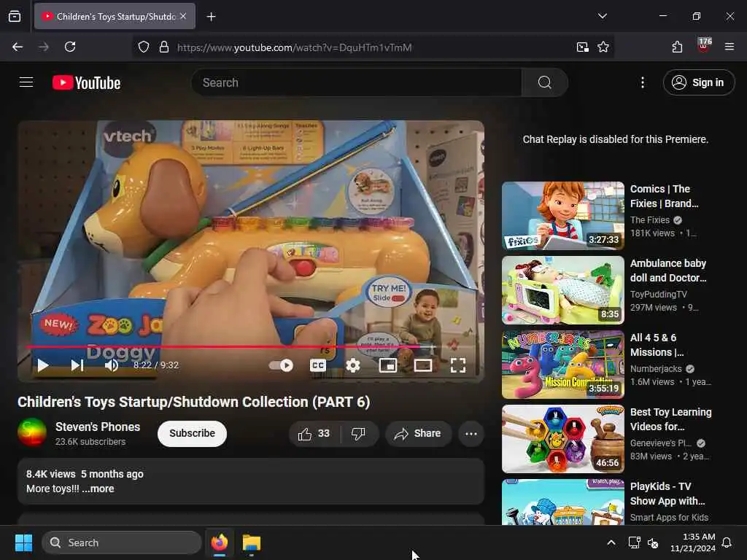The width and height of the screenshot is (747, 560).
Task: Share this video
Action: coord(418,434)
